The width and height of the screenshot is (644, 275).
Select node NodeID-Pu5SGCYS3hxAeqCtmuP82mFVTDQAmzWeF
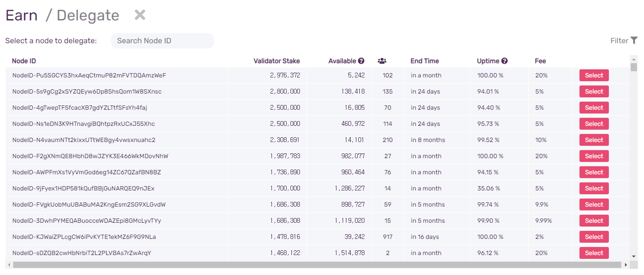tap(594, 76)
